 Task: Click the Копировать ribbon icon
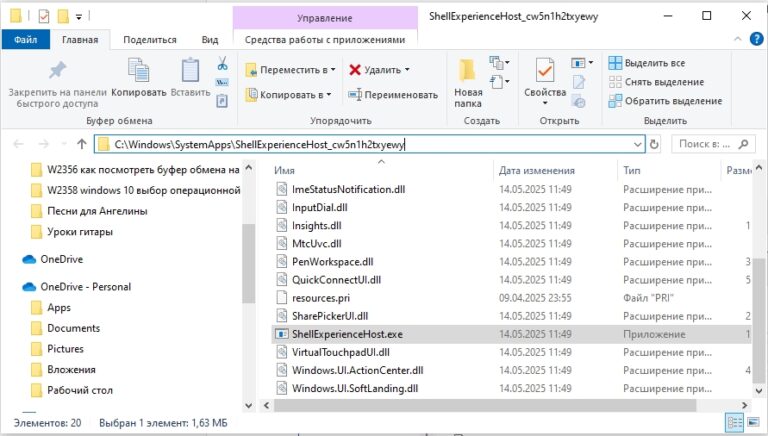[139, 70]
